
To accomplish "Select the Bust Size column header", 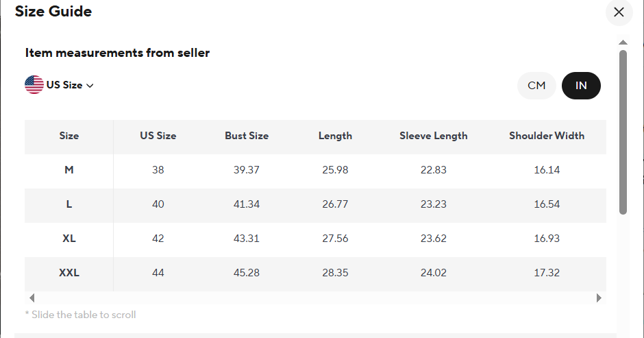I will pyautogui.click(x=247, y=136).
